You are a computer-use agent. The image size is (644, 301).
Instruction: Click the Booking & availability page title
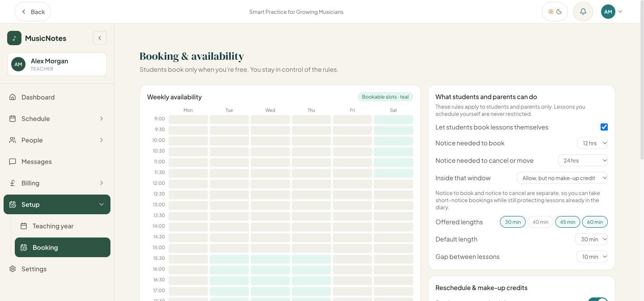192,56
